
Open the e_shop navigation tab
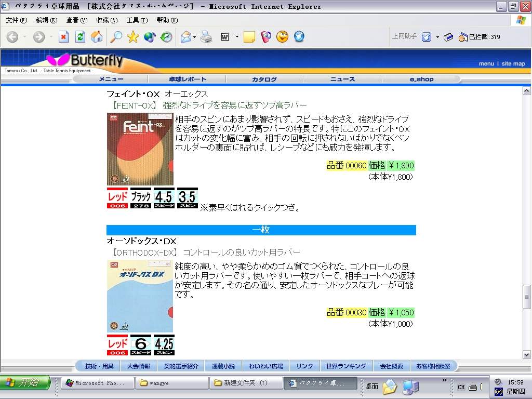421,79
